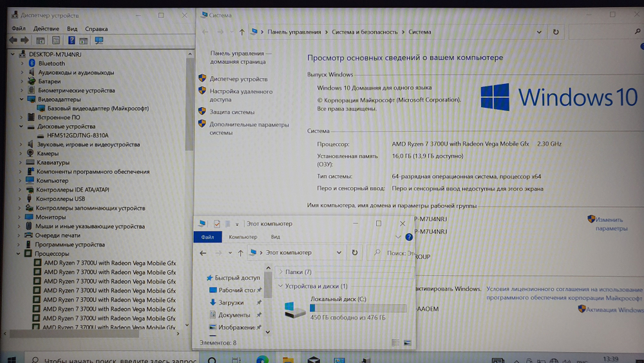Open Загрузки in Explorer sidebar
The width and height of the screenshot is (644, 363).
[x=231, y=302]
